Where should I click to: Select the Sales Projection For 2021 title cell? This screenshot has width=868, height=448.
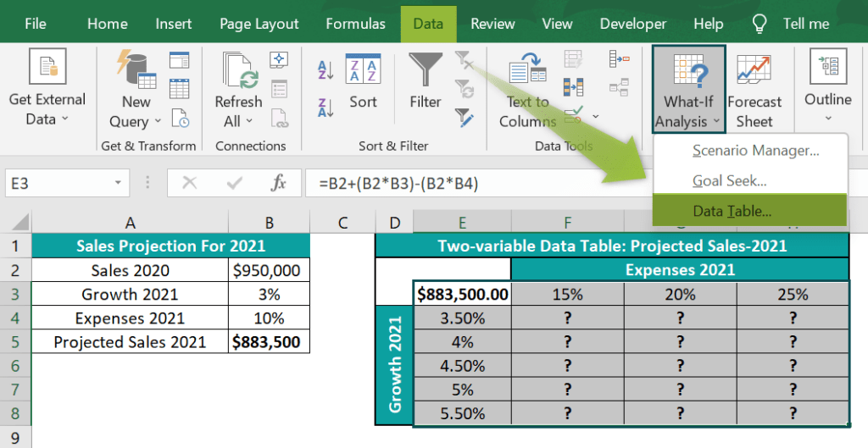[x=170, y=246]
